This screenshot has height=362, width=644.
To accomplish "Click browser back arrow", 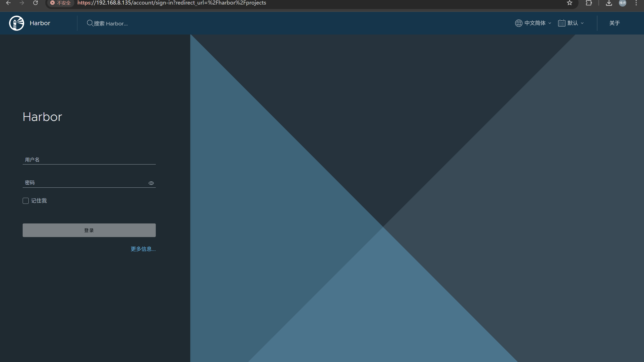I will point(8,3).
